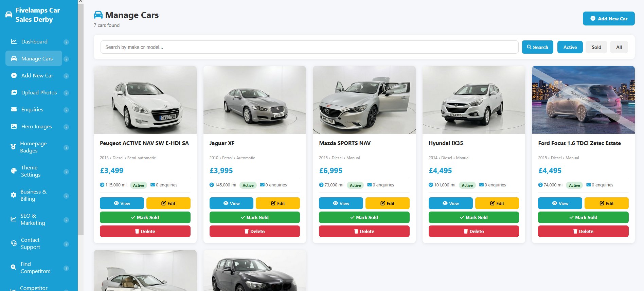This screenshot has width=644, height=291.
Task: View the Mazda SPORTS NAV listing
Action: 341,203
